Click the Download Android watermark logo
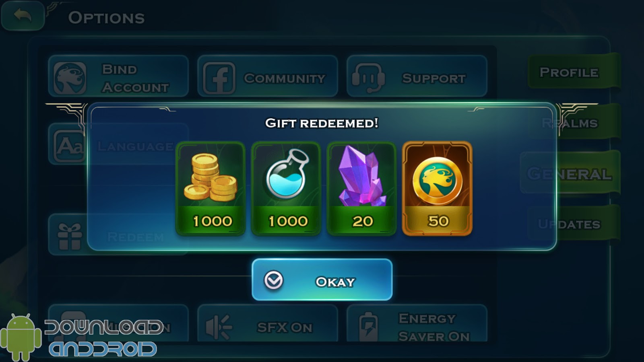644x362 pixels. point(80,337)
